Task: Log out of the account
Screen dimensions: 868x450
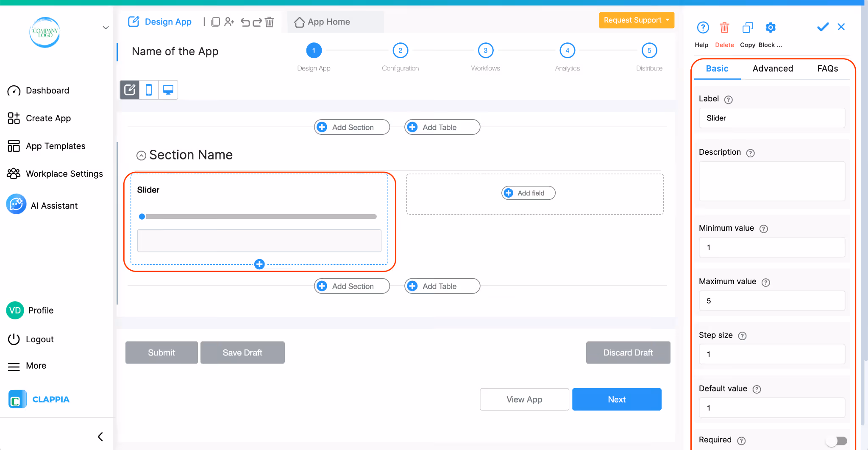Action: click(x=31, y=339)
